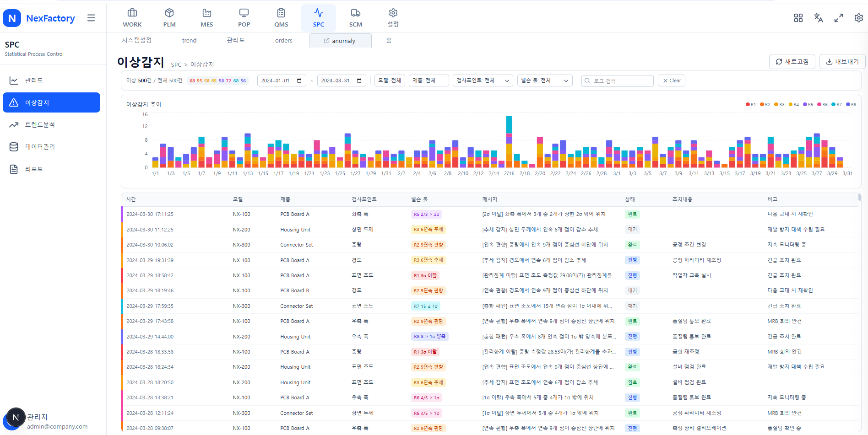Open the start date 2024-01-01 picker
The height and width of the screenshot is (435, 868).
(281, 81)
